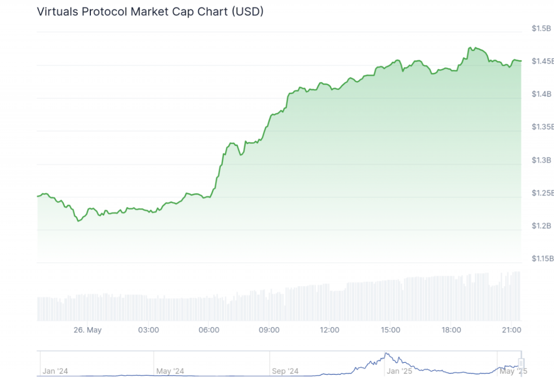The image size is (554, 392).
Task: Click the navigator range handle near May '25
Action: pos(521,363)
